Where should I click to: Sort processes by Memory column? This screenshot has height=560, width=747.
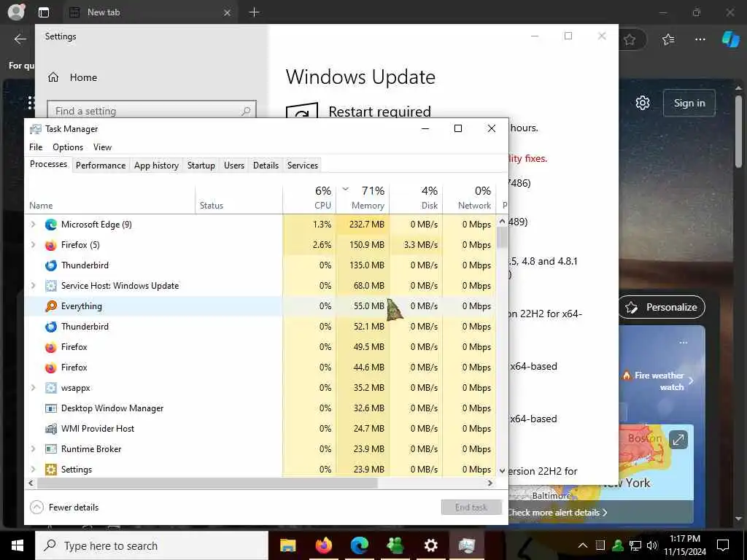[x=363, y=198]
